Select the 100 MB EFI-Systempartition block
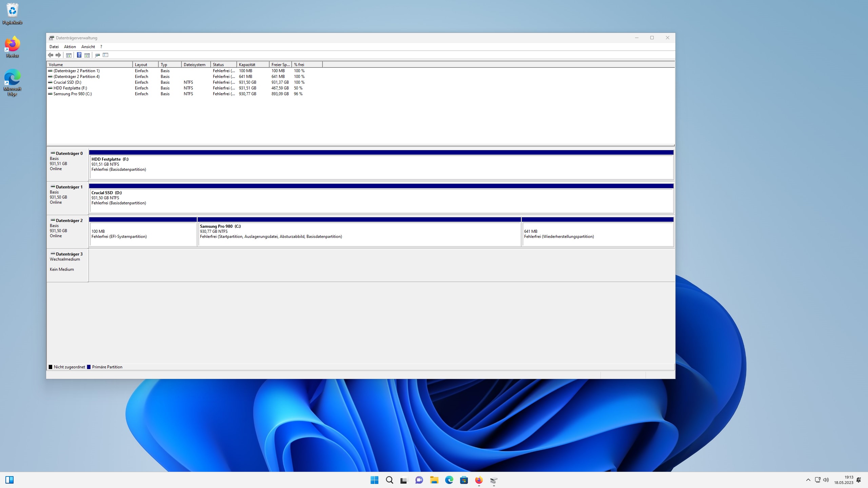The width and height of the screenshot is (868, 488). [x=143, y=232]
